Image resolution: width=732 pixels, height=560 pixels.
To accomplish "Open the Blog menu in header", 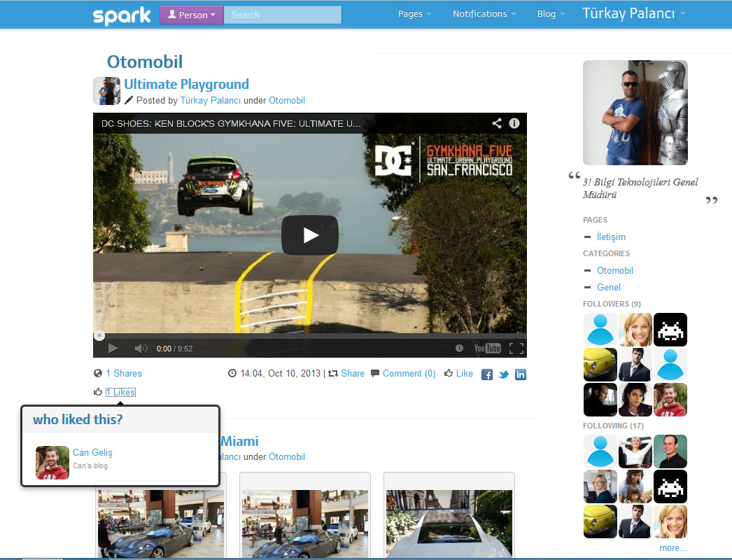I will click(x=551, y=14).
